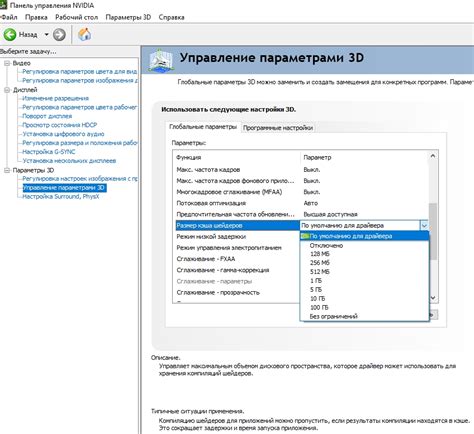
Task: Open Установка цифрового аудио link
Action: click(x=63, y=134)
